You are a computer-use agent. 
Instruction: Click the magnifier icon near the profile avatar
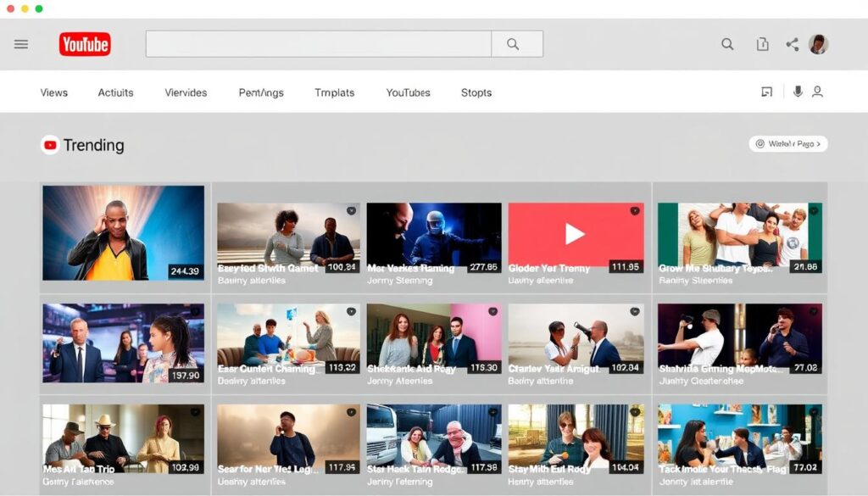727,44
